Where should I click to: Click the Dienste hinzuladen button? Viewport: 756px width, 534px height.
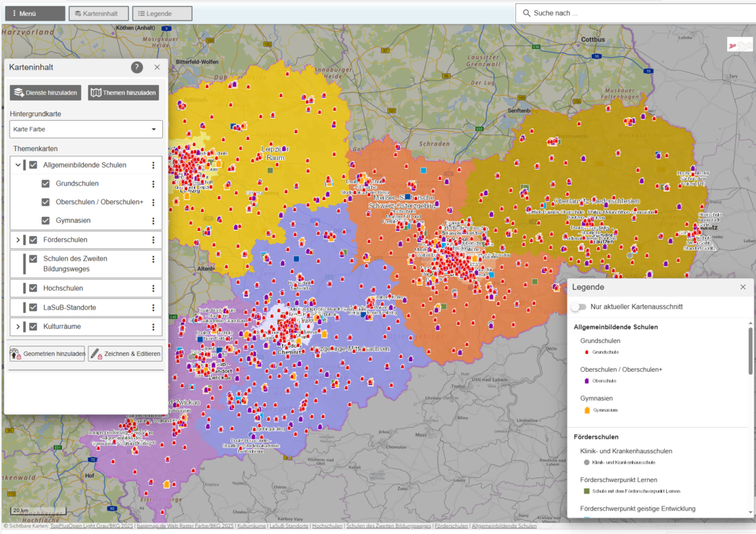click(x=45, y=92)
